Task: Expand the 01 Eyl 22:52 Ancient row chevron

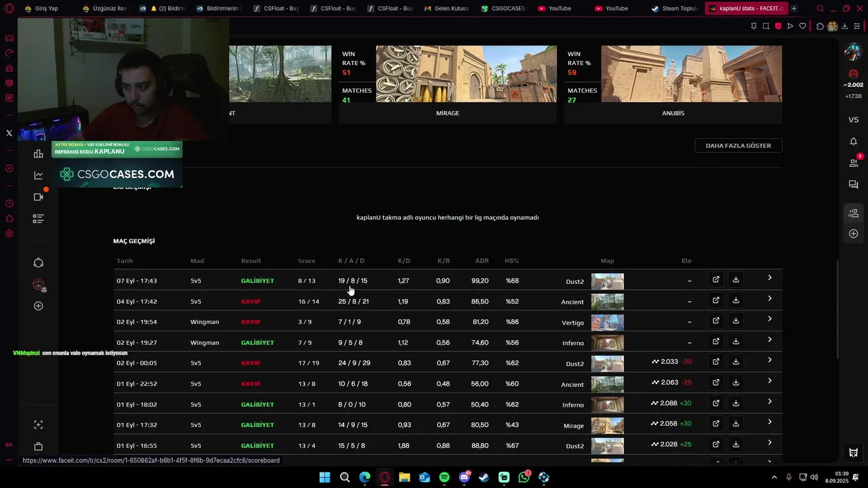Action: tap(770, 381)
